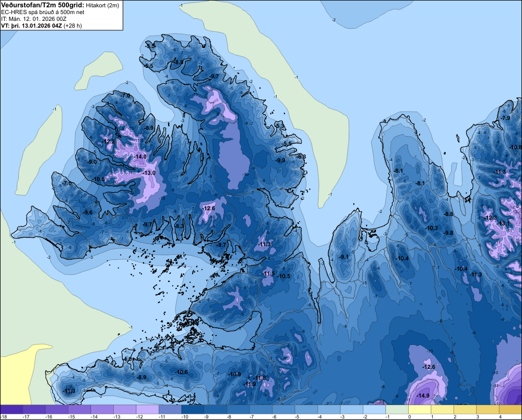Viewport: 522px width, 420px height.
Task: Click the -10.3 temperature label
Action: [x=432, y=229]
